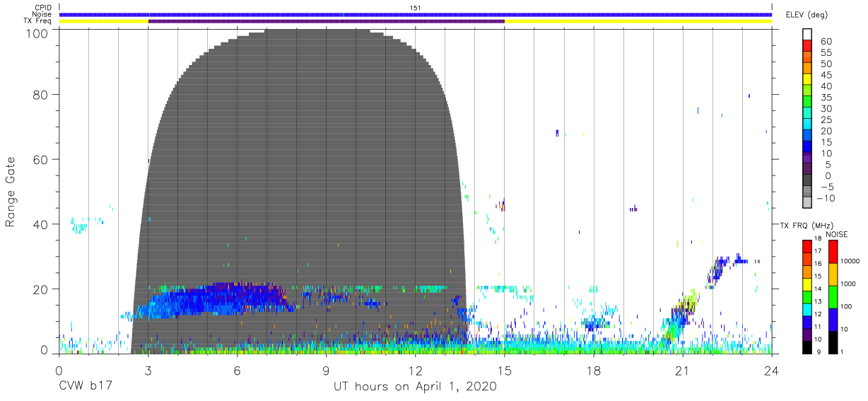868x401 pixels.
Task: Click the 21 tick on the UT hours axis
Action: [683, 370]
